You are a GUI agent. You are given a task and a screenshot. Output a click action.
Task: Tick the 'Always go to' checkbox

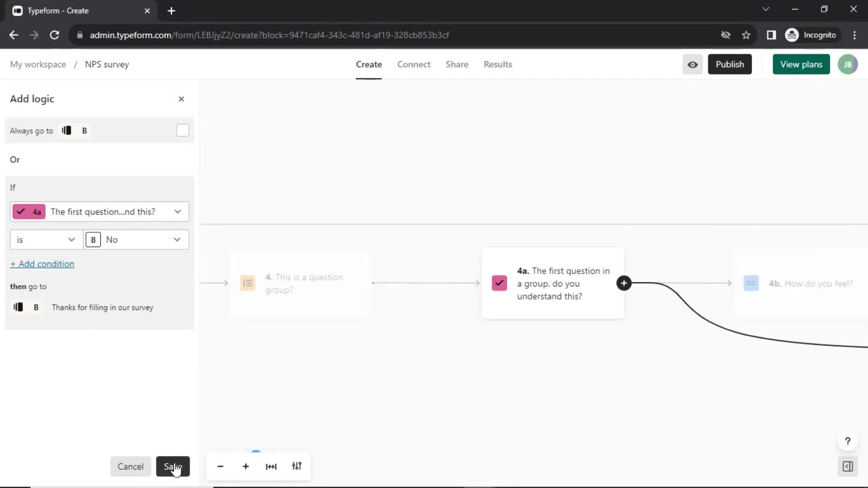(x=183, y=131)
